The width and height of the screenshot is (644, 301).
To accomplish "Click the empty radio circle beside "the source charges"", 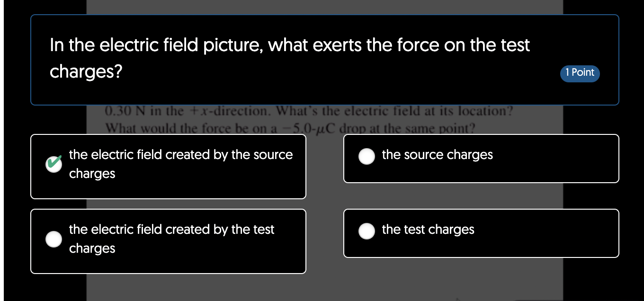I will [367, 156].
